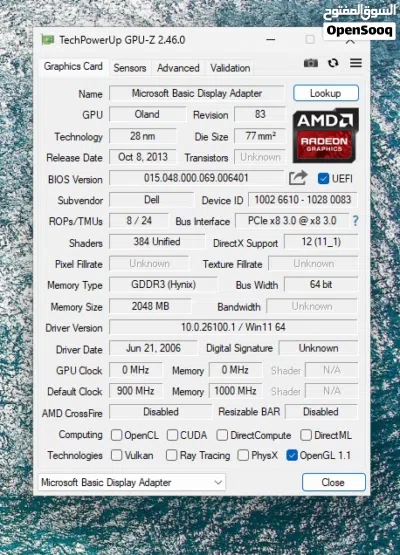Screen dimensions: 400x555
Task: Click the DirectX Support 12 (11_1) value
Action: coord(321,242)
